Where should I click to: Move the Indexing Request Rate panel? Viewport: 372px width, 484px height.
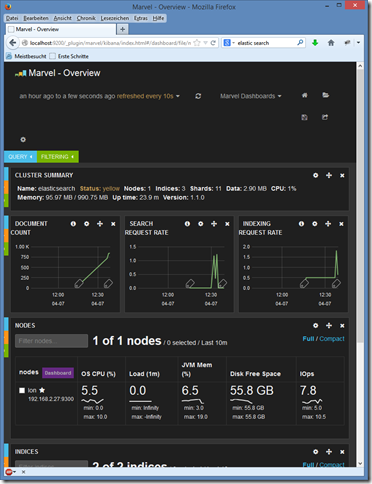point(328,224)
